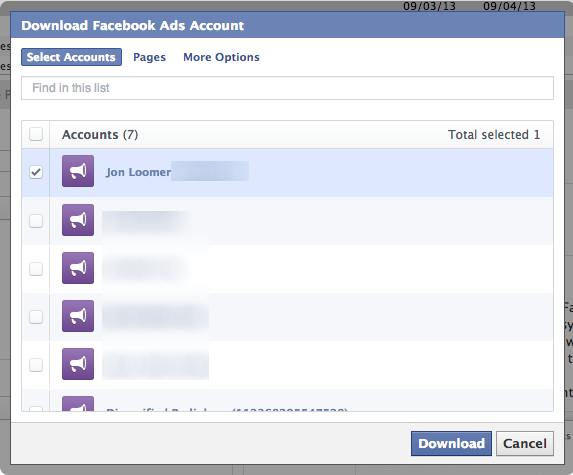Viewport: 573px width, 475px height.
Task: Uncheck the Jon Loomer account checkbox
Action: click(36, 172)
